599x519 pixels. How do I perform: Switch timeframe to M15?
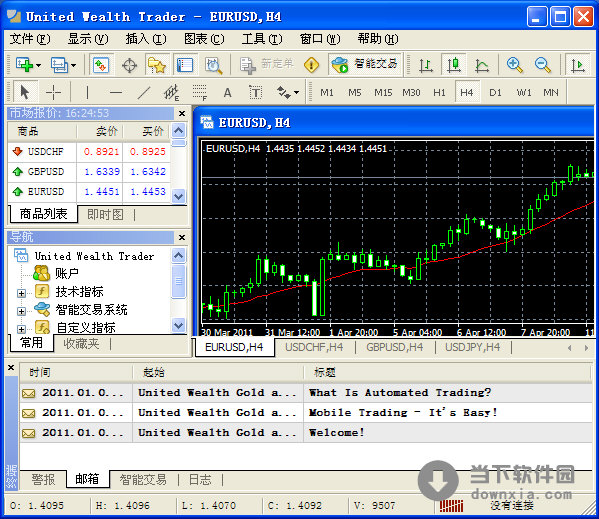383,92
